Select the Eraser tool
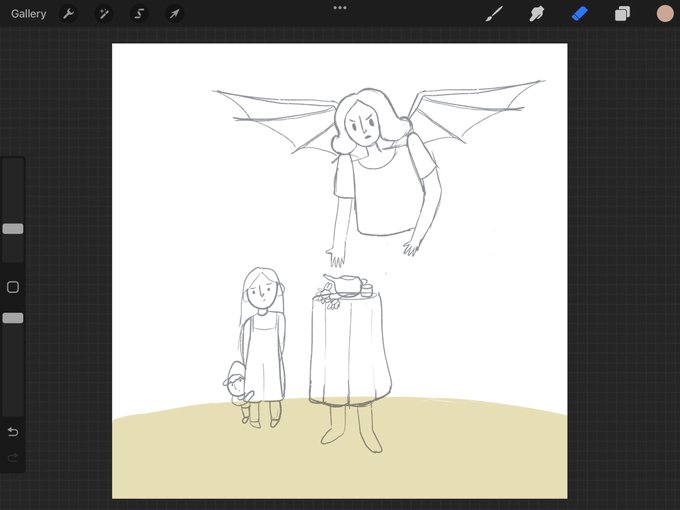The image size is (680, 510). point(580,14)
